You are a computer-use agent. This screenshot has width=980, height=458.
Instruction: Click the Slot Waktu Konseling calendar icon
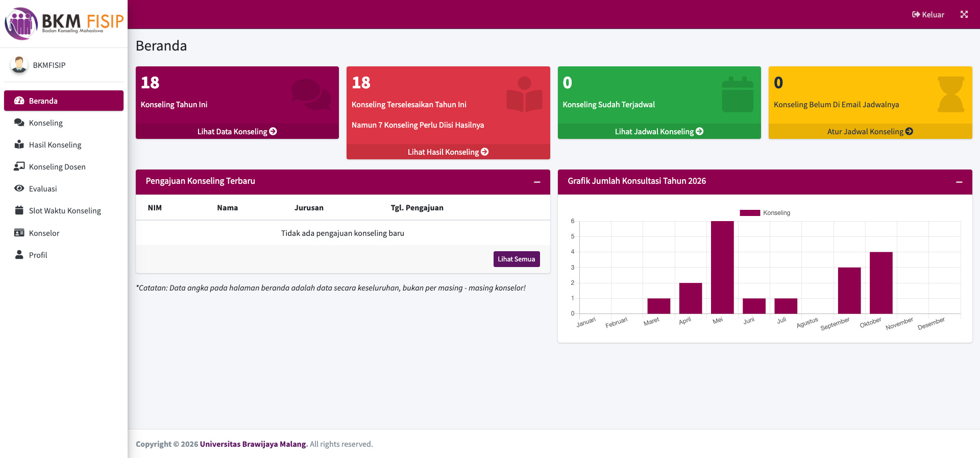(19, 210)
